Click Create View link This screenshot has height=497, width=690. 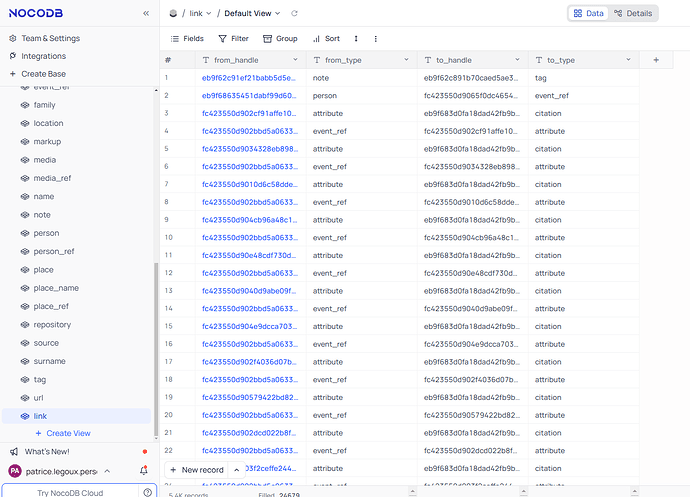pyautogui.click(x=63, y=433)
